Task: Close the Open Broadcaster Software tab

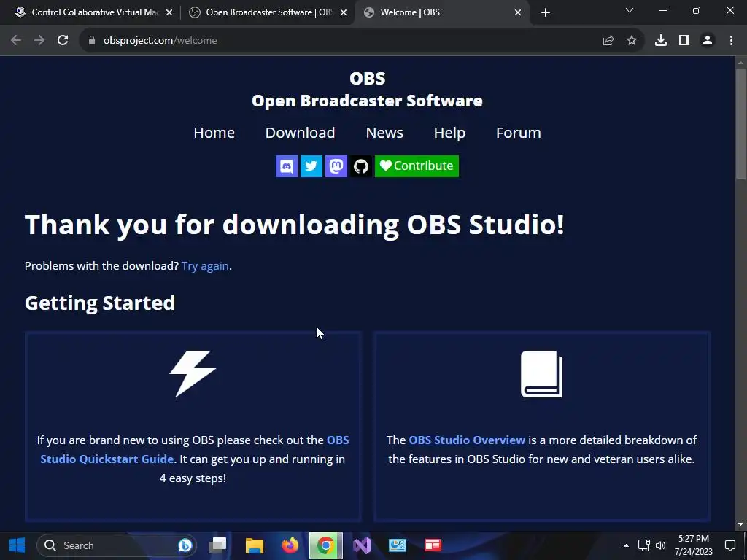Action: click(344, 12)
